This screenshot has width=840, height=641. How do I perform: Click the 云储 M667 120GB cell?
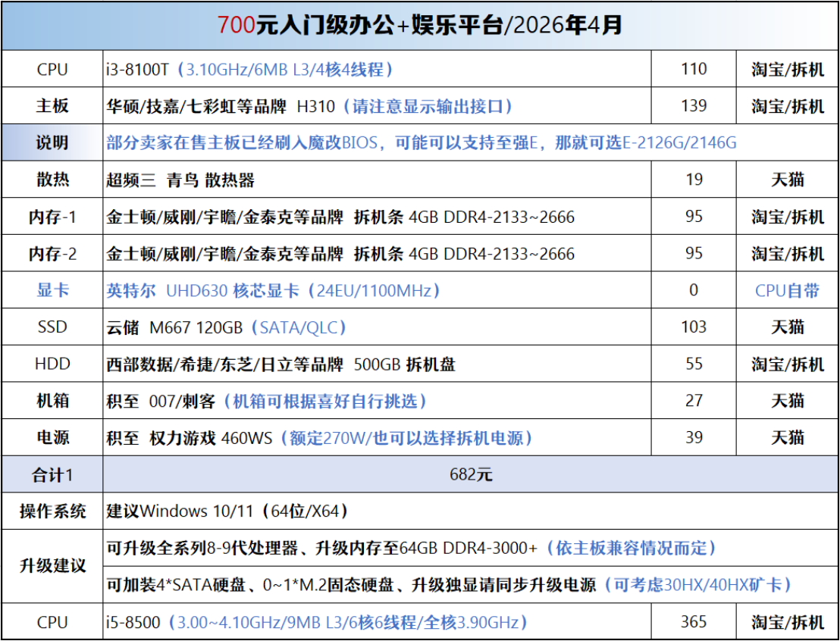(377, 327)
